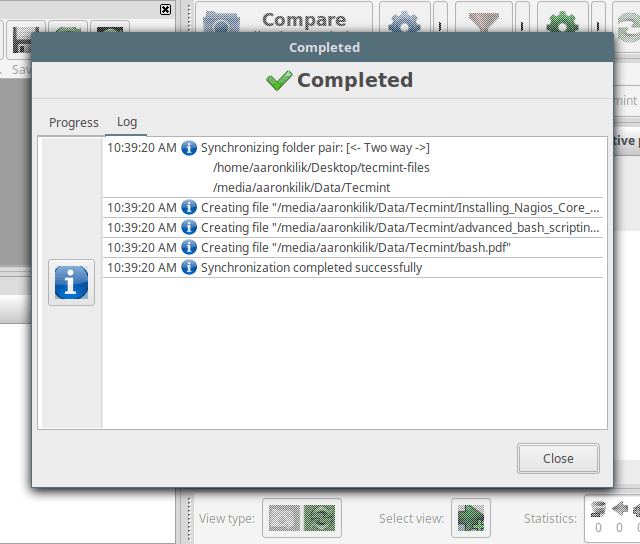
Task: Toggle the magnifier category view type
Action: coord(285,518)
